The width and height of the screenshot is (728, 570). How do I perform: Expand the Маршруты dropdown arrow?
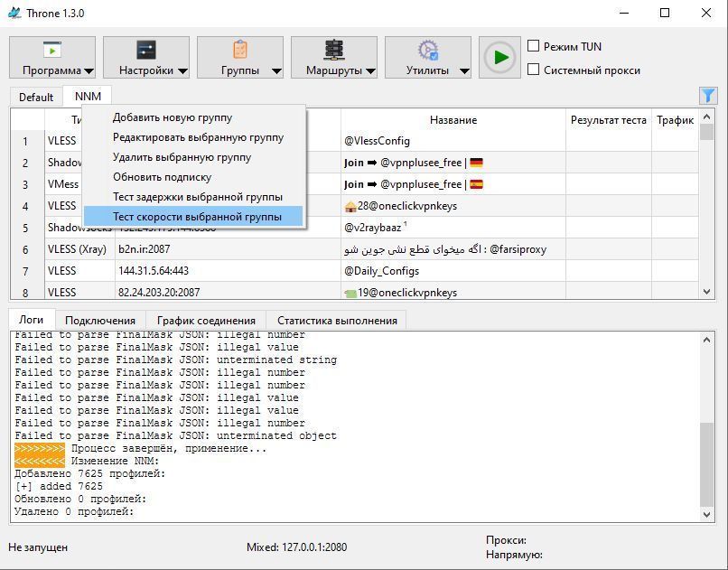tap(370, 71)
